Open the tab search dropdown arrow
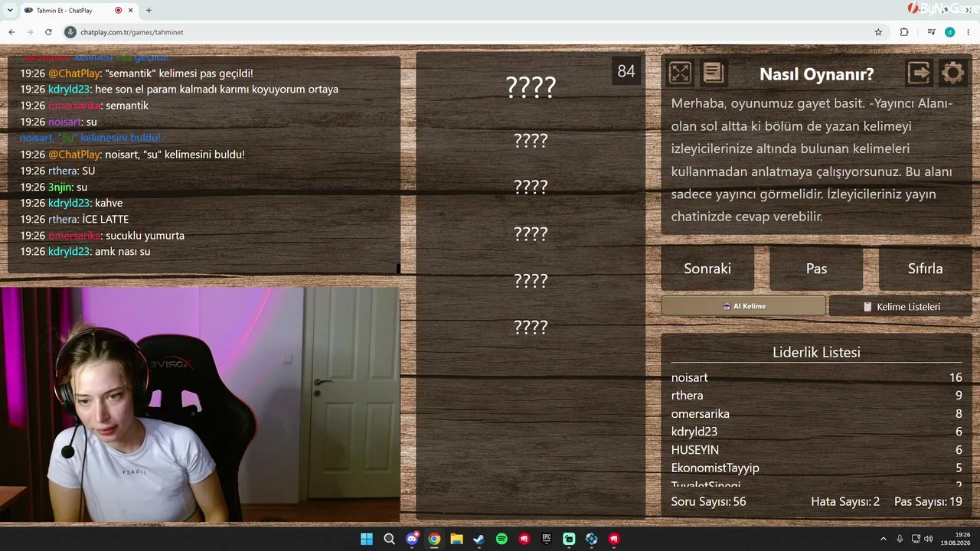The width and height of the screenshot is (980, 551). coord(10,10)
